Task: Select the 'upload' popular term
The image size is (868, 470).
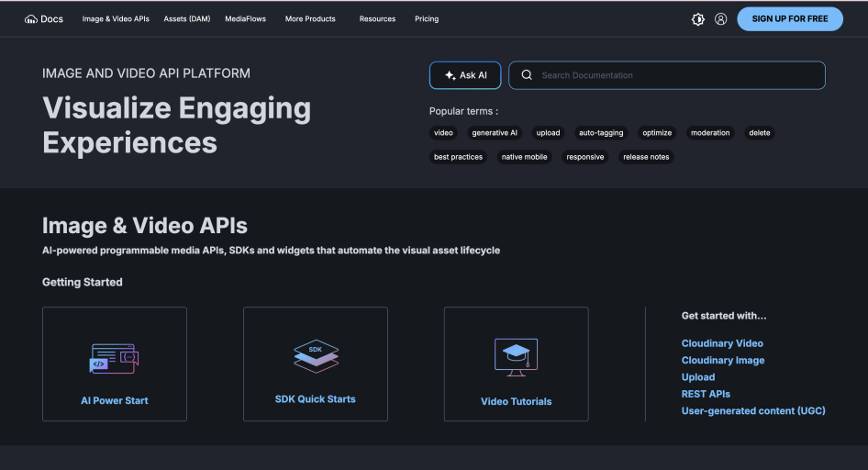Action: tap(548, 133)
